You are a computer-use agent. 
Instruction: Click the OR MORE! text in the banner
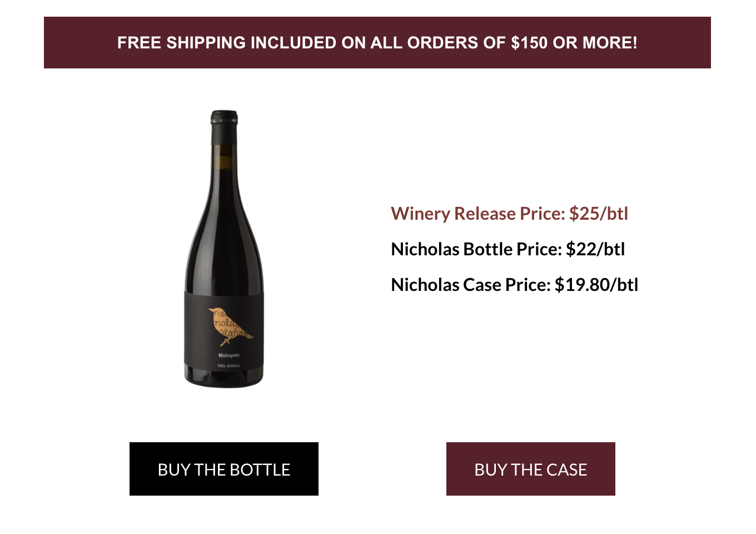pos(595,43)
